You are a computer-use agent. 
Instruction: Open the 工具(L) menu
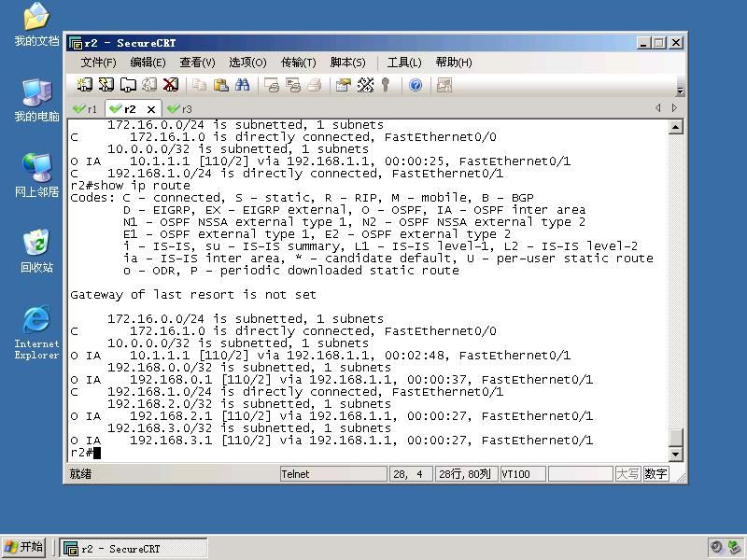click(x=404, y=63)
